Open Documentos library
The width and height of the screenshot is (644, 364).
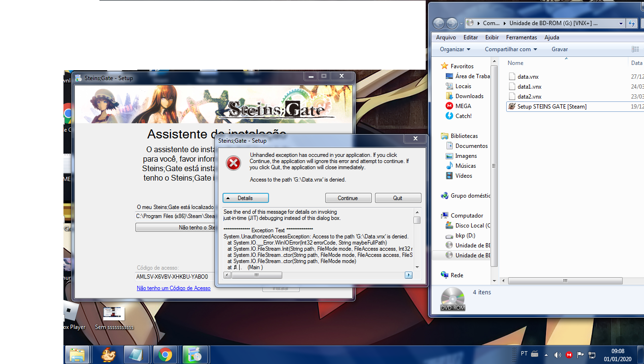pyautogui.click(x=466, y=146)
